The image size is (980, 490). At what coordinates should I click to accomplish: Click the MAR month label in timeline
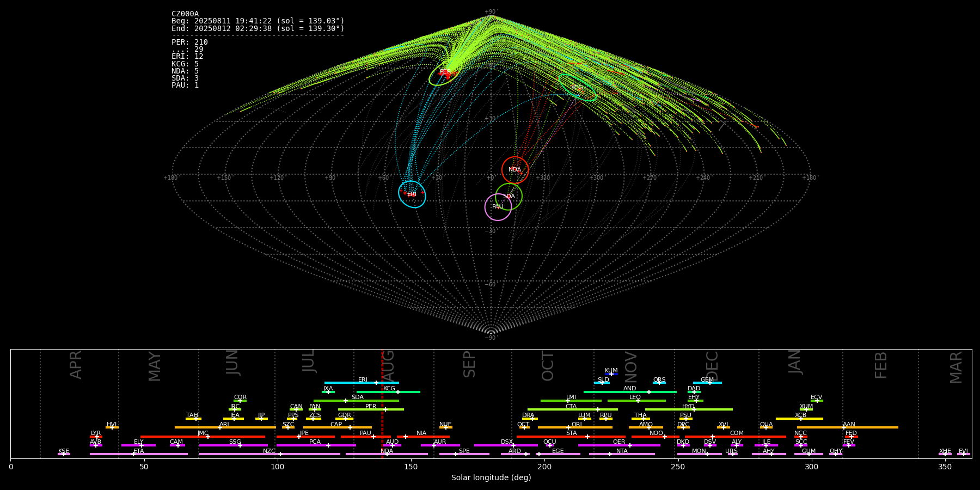click(x=956, y=367)
